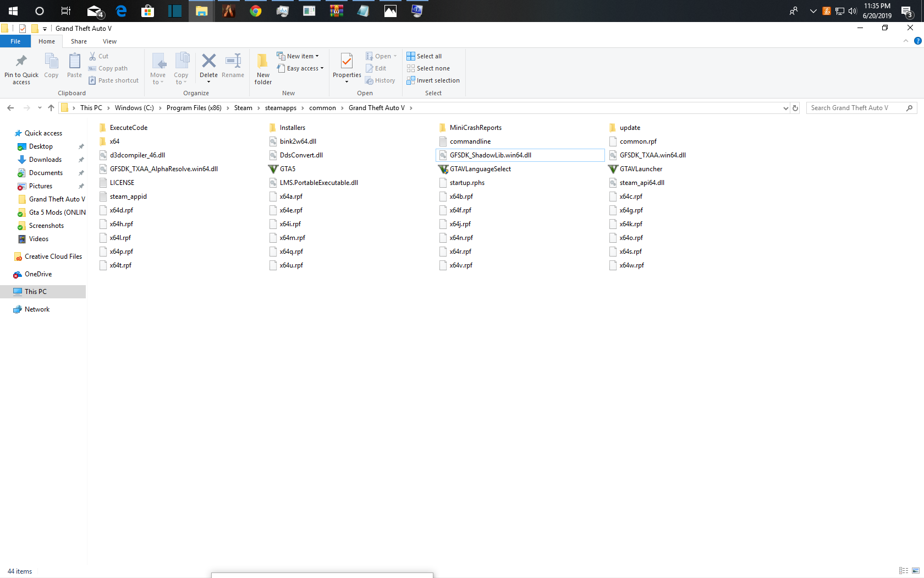Click the Rename icon in the ribbon
924x578 pixels.
point(233,63)
